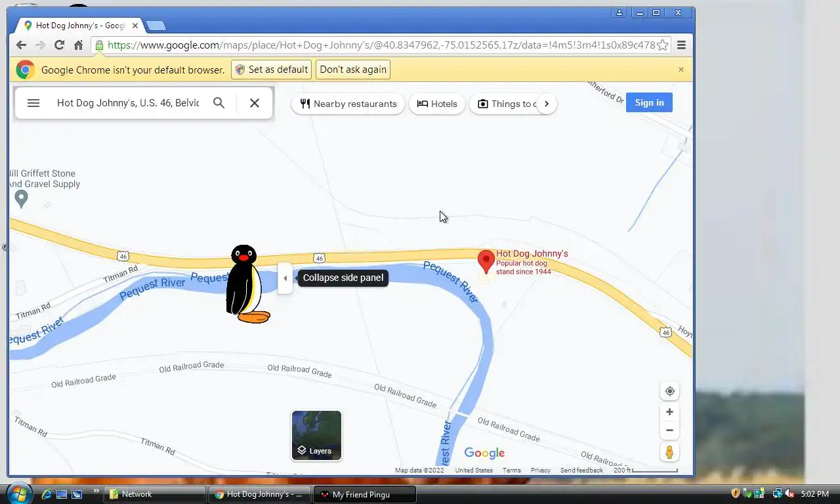This screenshot has width=840, height=504.
Task: Click the Hot Dog Johnny's map label
Action: coord(532,254)
